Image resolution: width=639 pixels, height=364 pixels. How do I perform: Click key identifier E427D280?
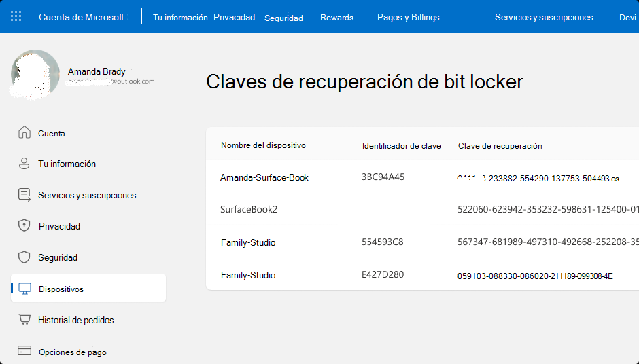coord(383,275)
